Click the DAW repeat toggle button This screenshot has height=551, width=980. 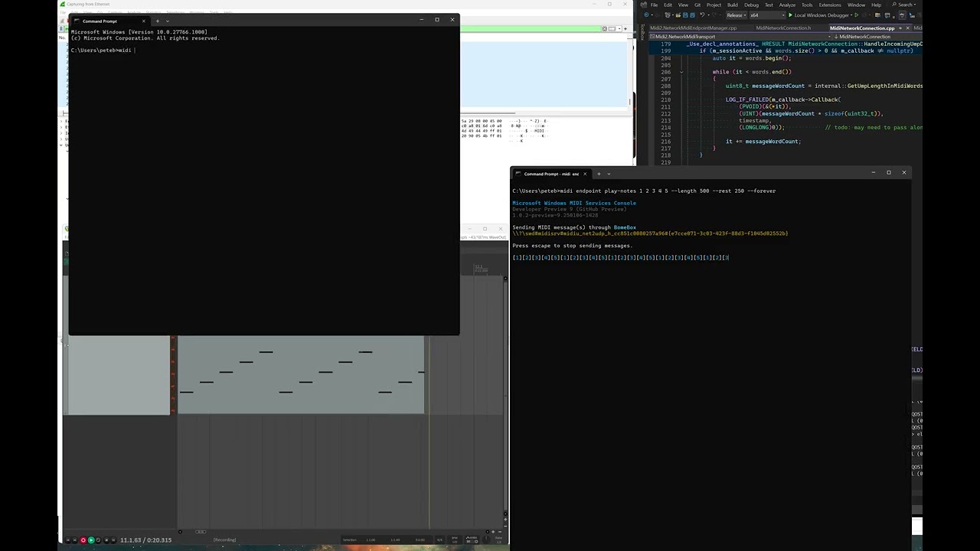tap(98, 540)
